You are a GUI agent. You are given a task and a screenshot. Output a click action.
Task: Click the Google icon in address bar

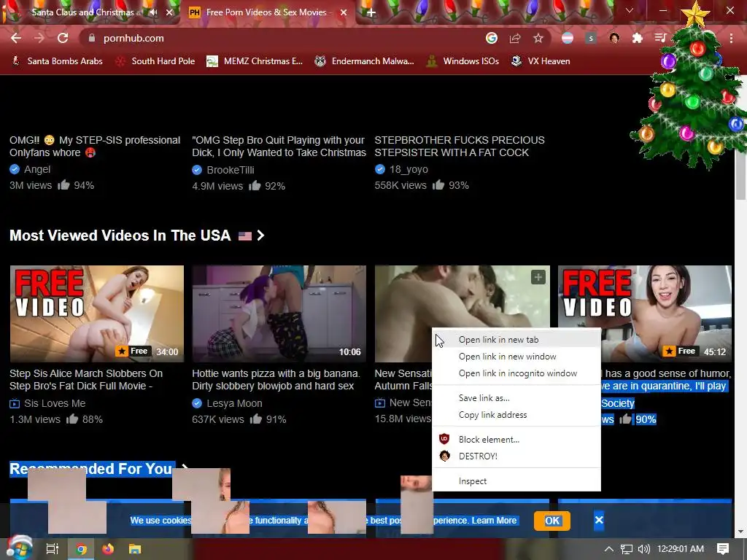click(492, 38)
